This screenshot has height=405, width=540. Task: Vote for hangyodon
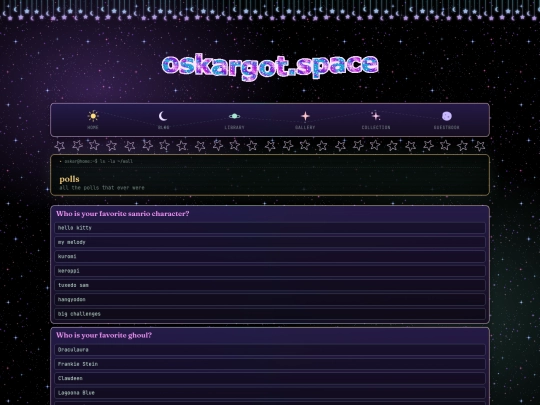point(270,299)
